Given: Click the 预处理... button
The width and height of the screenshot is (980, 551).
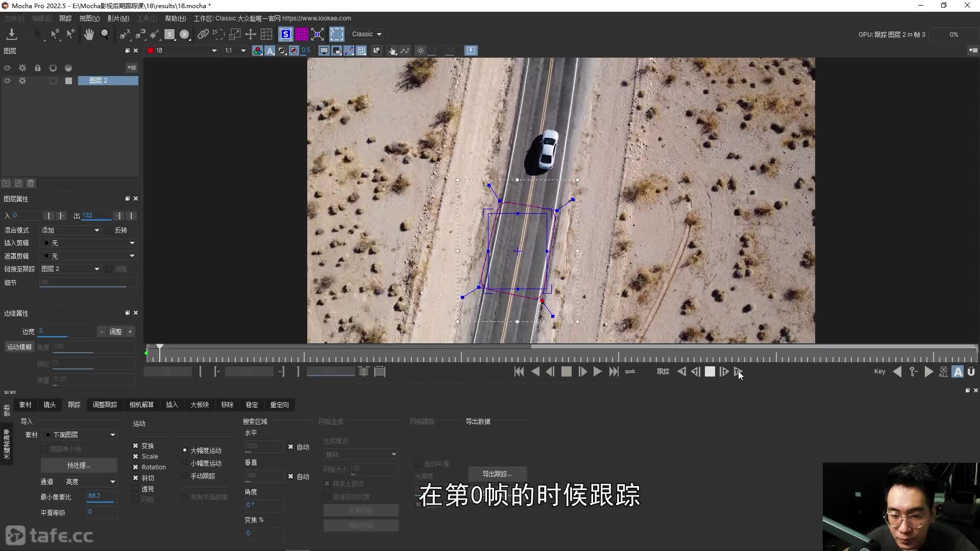Looking at the screenshot, I should tap(79, 465).
